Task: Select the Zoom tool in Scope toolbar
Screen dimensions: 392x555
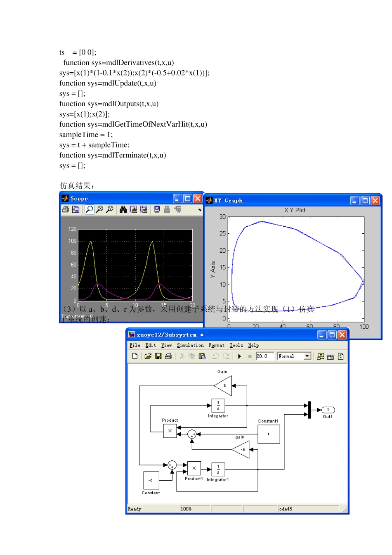Action: [89, 209]
